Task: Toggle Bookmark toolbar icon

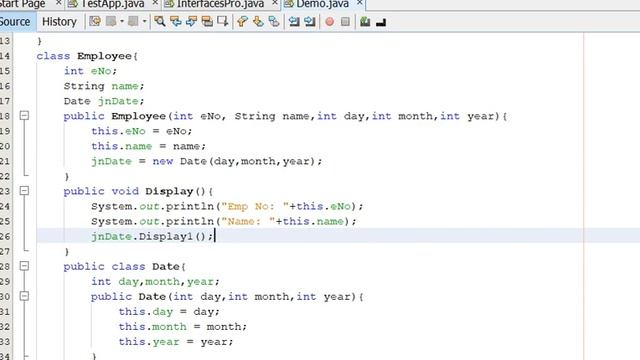Action: click(x=273, y=21)
